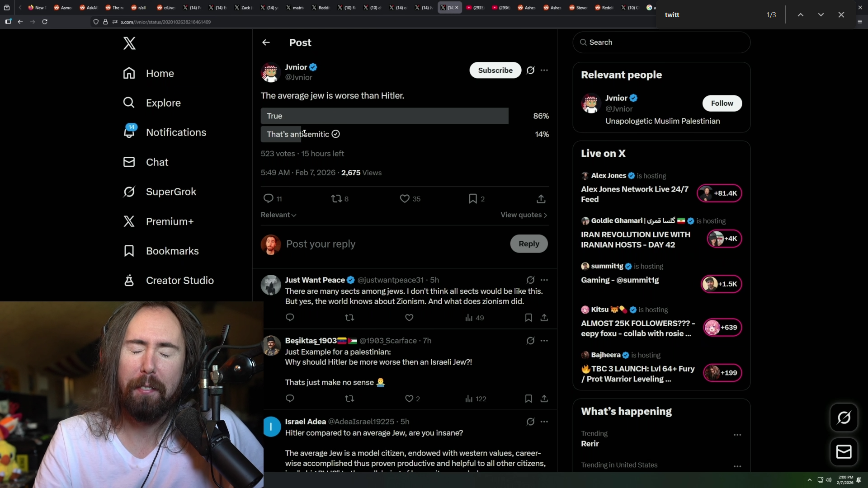Like the Just Want Peace reply
Screen dimensions: 868x488
click(409, 318)
